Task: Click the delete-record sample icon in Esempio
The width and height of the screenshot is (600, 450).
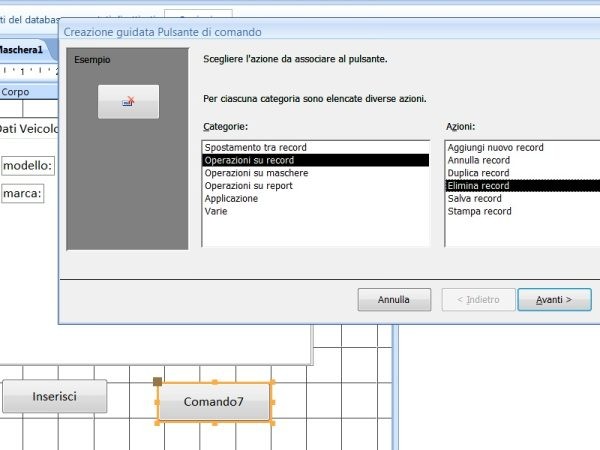Action: (x=128, y=102)
